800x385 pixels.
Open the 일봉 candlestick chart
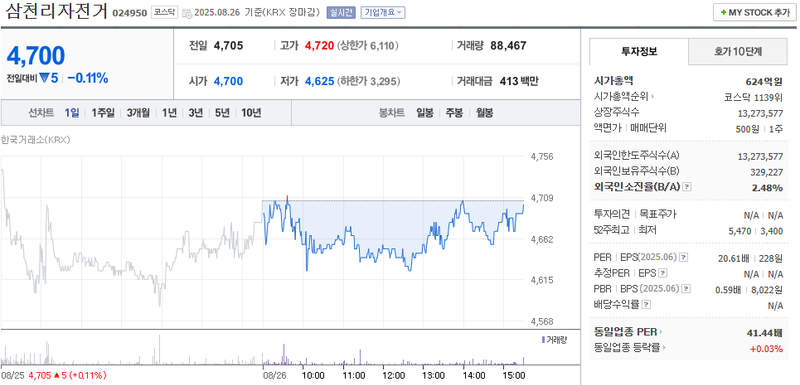[424, 113]
